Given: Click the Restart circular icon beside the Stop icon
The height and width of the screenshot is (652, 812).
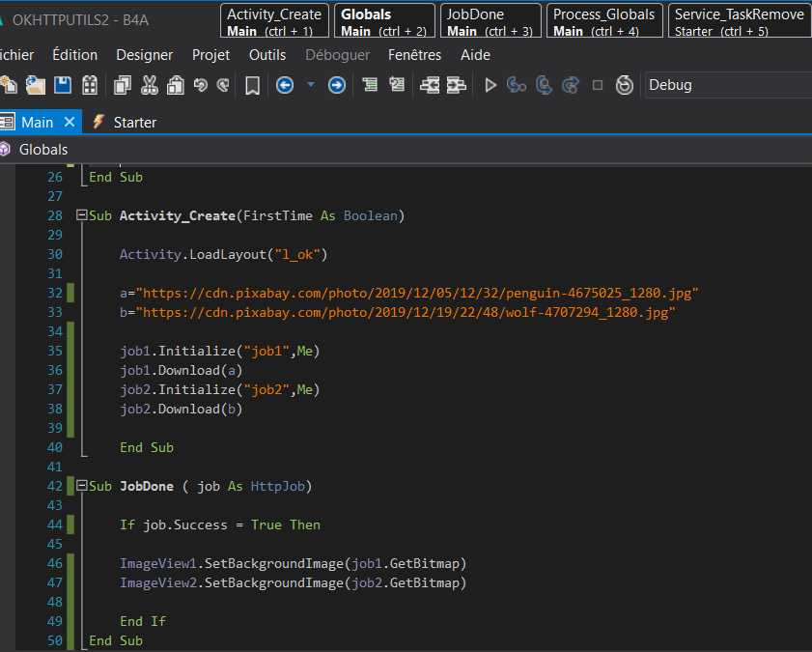Looking at the screenshot, I should [625, 85].
